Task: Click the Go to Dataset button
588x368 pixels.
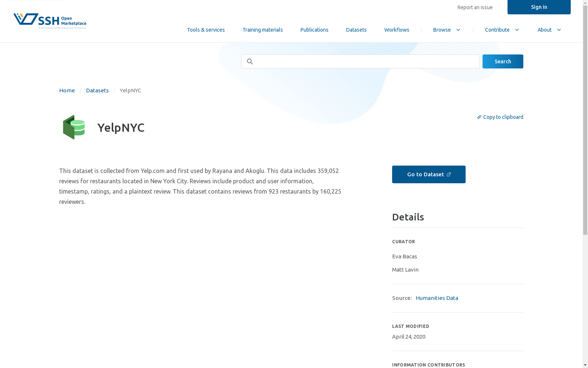Action: click(x=429, y=174)
